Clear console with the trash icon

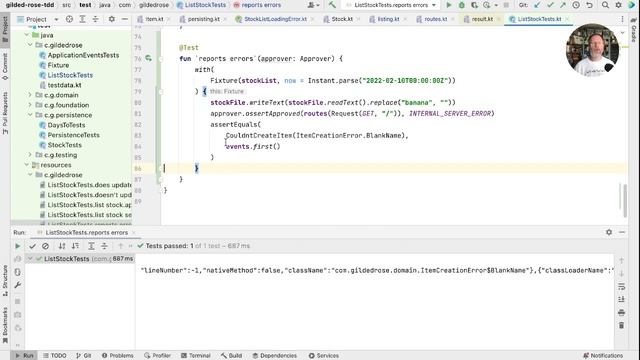point(622,325)
